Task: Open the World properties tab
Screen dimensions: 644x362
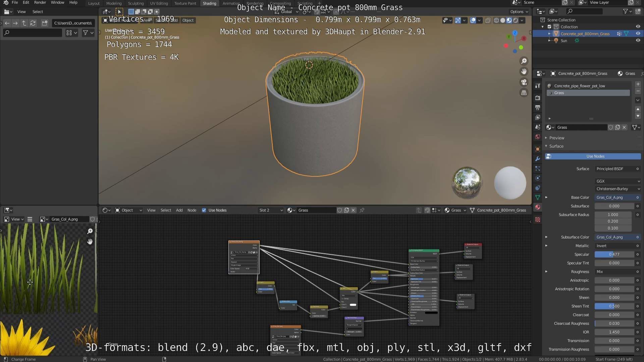Action: pyautogui.click(x=538, y=137)
